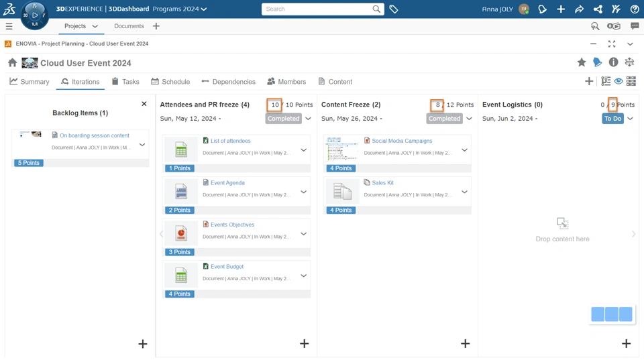Open Event Agenda document link
644x362 pixels.
pos(227,182)
